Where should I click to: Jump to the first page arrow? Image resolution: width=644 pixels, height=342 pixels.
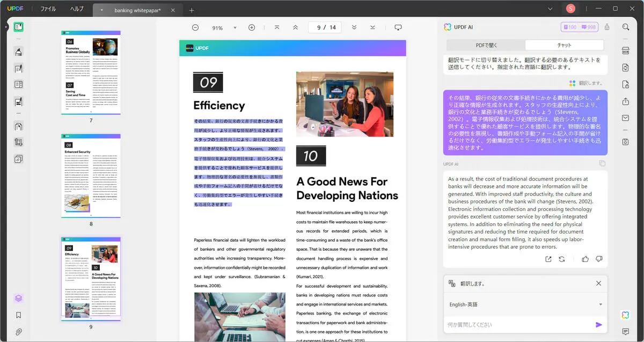[x=277, y=27]
